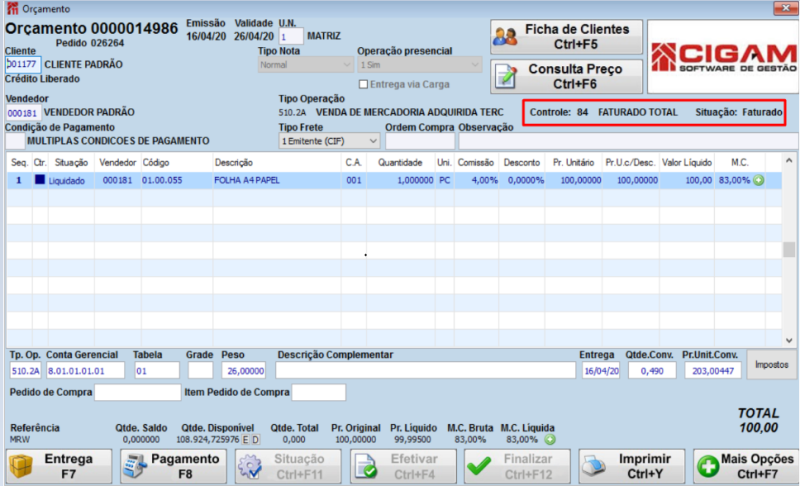The image size is (800, 486).
Task: Click the Cliente code field 001177
Action: 23,64
